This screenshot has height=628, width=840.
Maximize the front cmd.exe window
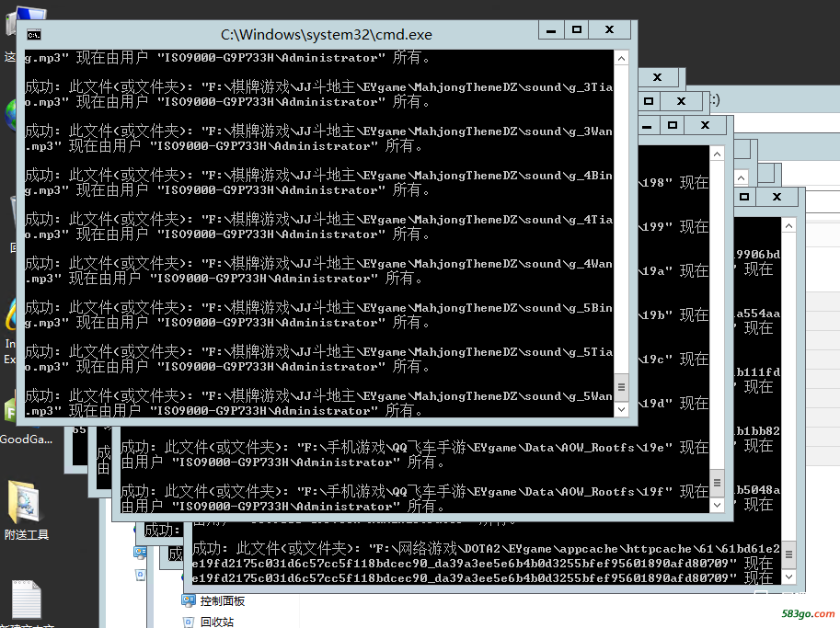(577, 30)
